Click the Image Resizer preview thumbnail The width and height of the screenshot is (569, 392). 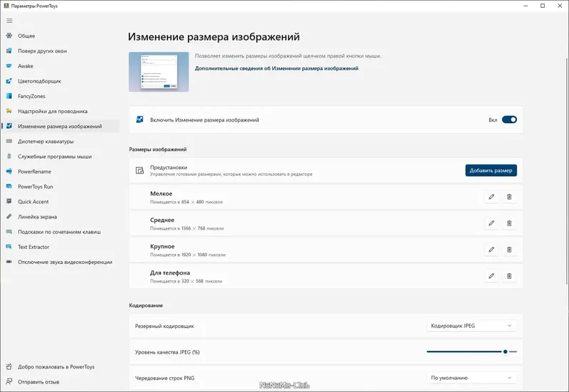159,72
